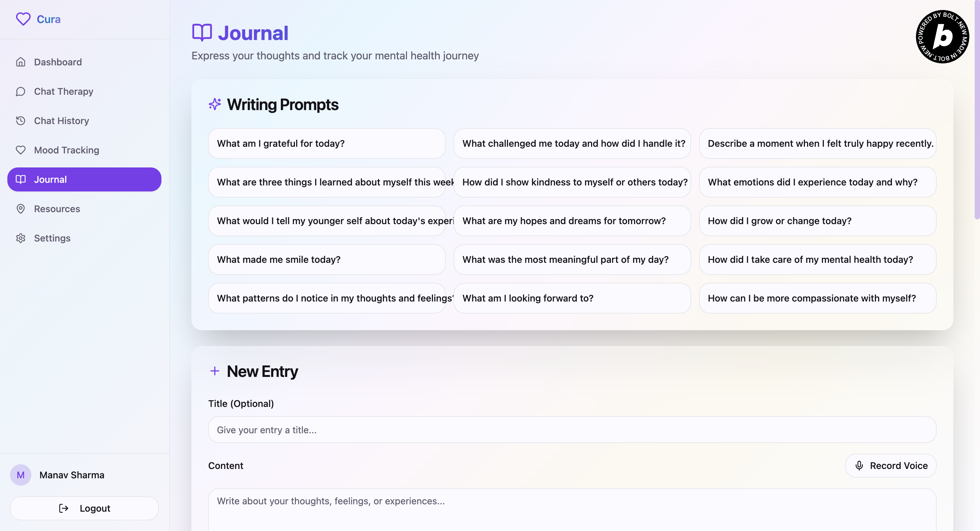Choose the 'What made me smile today?' prompt
980x531 pixels.
327,259
